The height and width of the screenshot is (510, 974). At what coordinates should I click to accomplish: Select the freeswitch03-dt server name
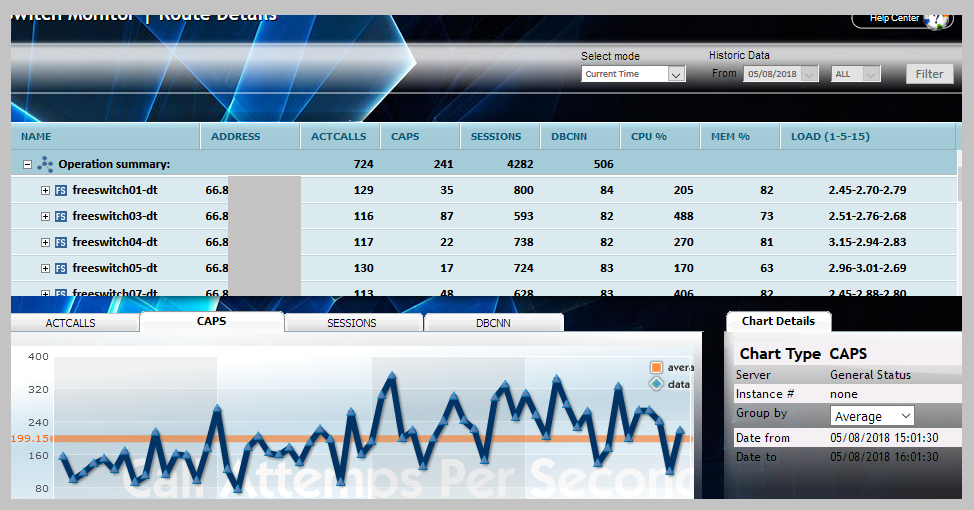[x=115, y=216]
